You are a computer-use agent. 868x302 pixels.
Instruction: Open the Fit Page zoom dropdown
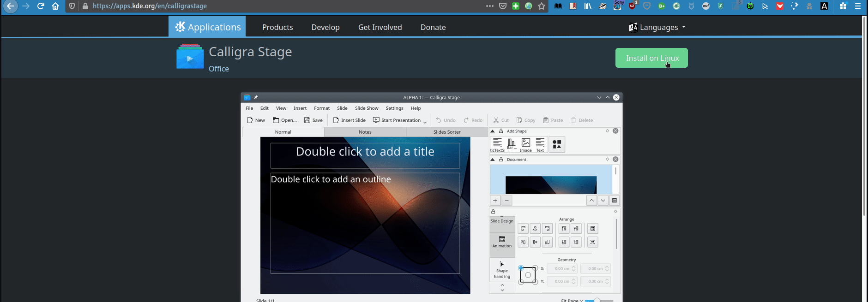(x=572, y=300)
